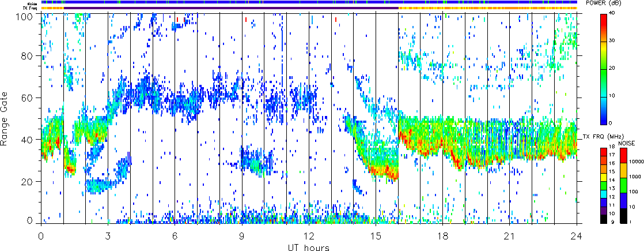644x251 pixels.
Task: Click the 10000 label on the NOISE scale
Action: pyautogui.click(x=636, y=162)
